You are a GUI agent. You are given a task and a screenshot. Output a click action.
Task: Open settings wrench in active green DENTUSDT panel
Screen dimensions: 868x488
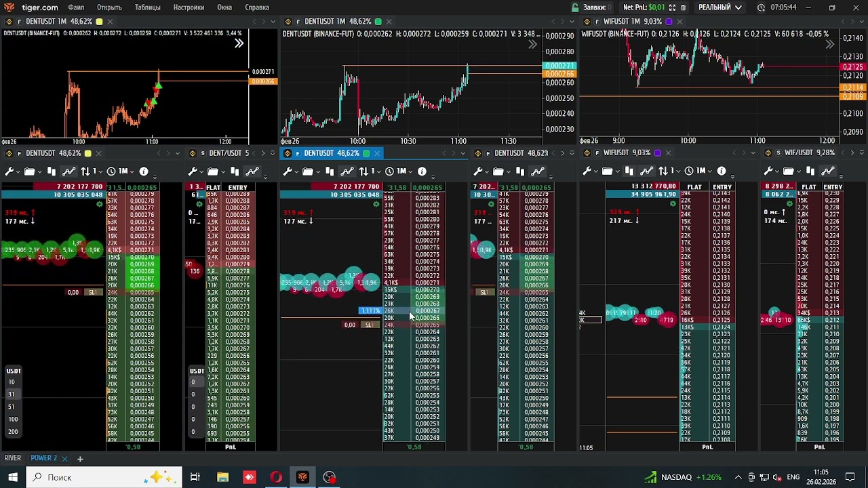[288, 171]
